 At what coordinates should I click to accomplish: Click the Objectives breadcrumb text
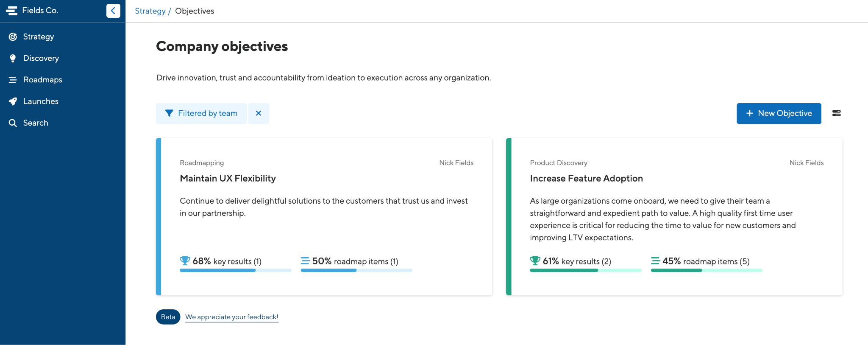pyautogui.click(x=195, y=11)
